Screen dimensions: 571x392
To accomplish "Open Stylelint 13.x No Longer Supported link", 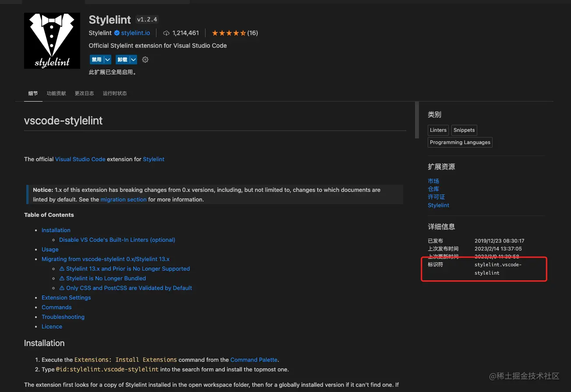I will click(124, 268).
